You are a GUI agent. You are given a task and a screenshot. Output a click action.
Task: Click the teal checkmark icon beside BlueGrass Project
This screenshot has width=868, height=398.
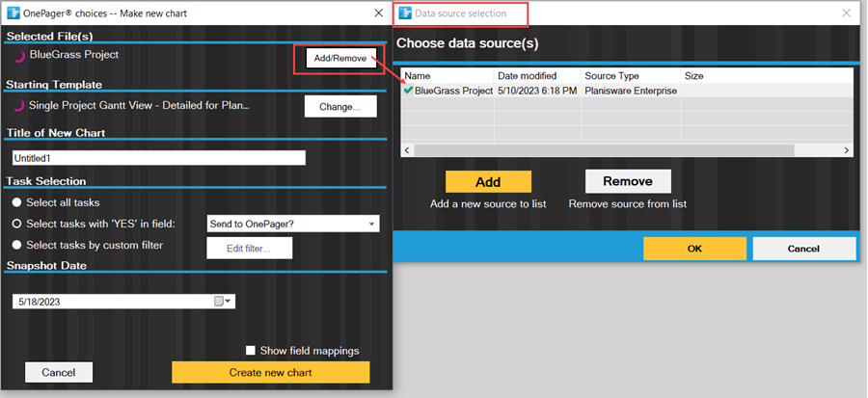point(409,90)
